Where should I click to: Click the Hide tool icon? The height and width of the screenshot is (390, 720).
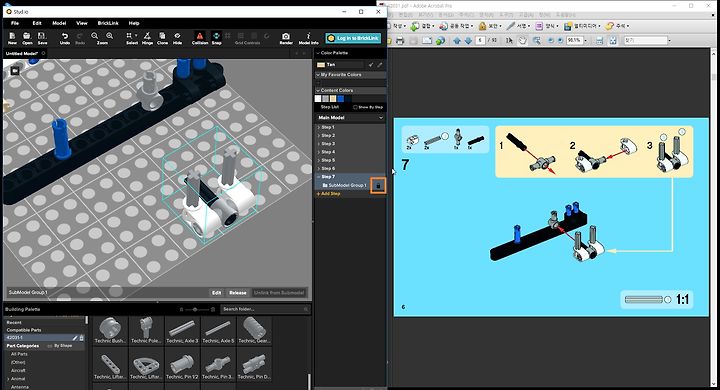(177, 38)
